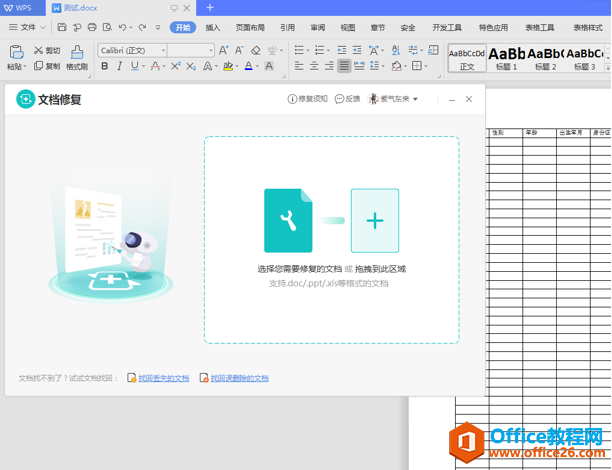Screen dimensions: 612x470
Task: Click the 反馈 feedback speech bubble
Action: [347, 99]
